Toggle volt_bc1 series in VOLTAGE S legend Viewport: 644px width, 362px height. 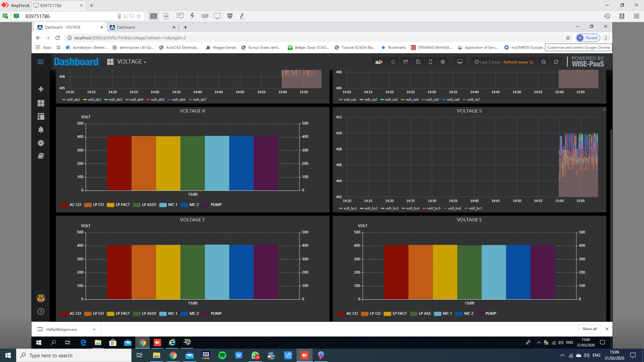tap(348, 208)
